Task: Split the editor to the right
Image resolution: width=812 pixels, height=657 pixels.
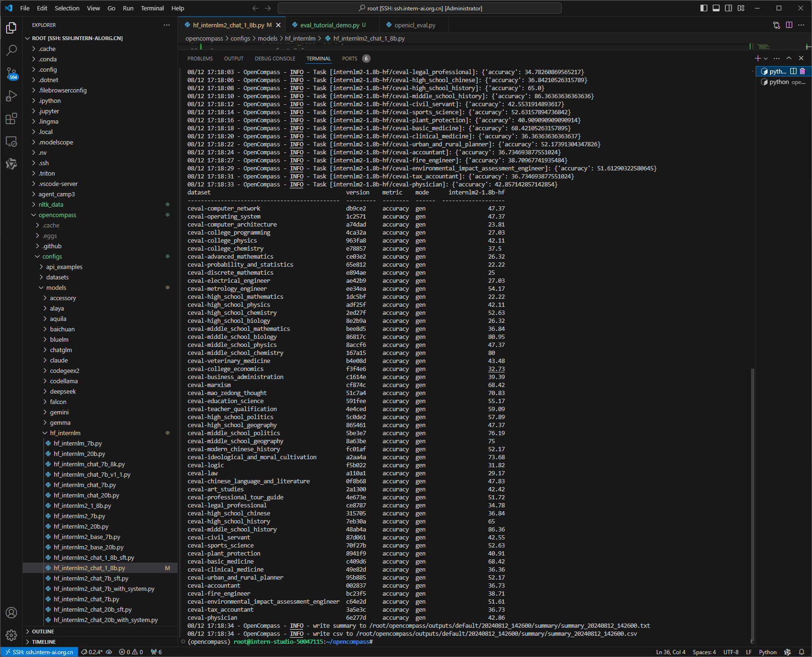Action: 789,25
